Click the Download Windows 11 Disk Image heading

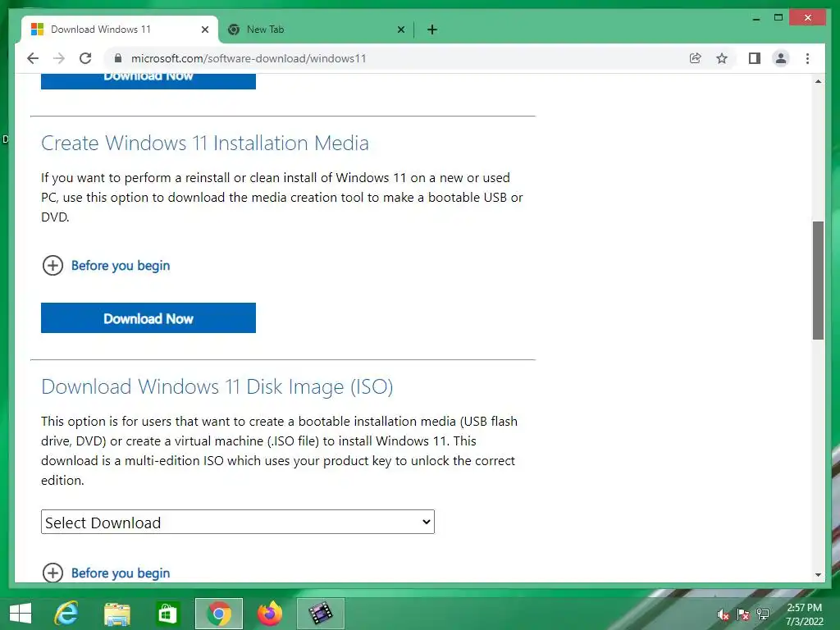click(x=217, y=387)
